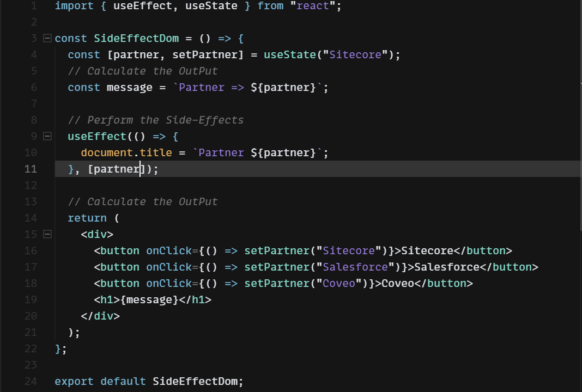Click the export keyword on line 24
This screenshot has width=582, height=392.
[x=74, y=381]
